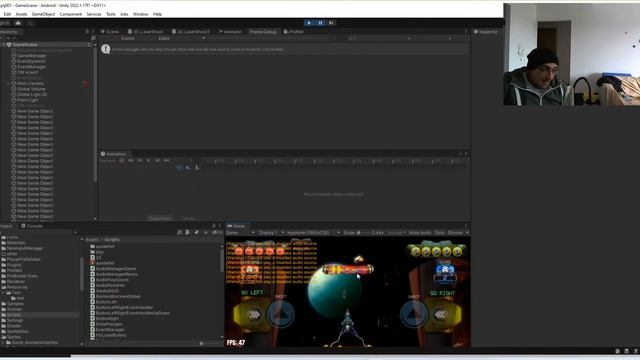
Task: Open the Gizmos dropdown in Game view
Action: pyautogui.click(x=458, y=233)
